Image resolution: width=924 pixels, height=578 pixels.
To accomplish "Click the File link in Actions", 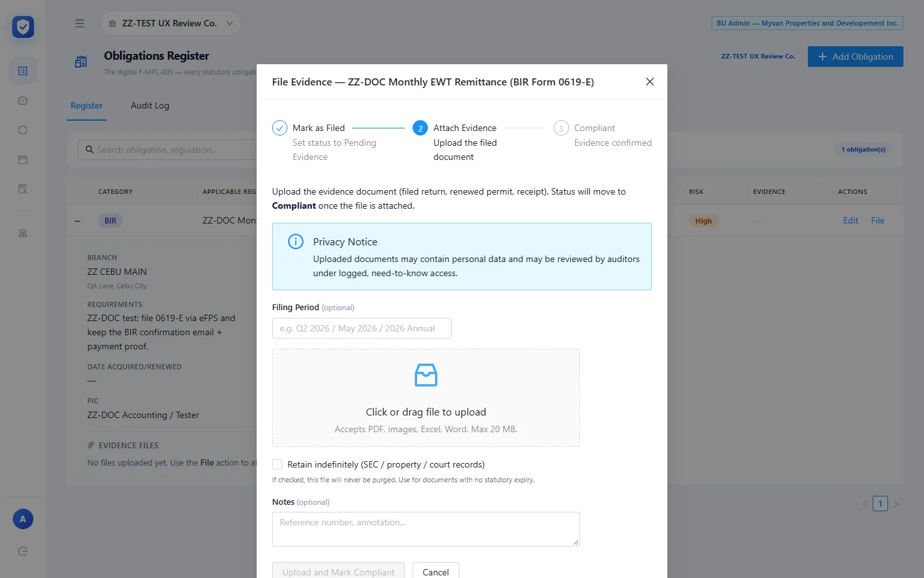I will (878, 220).
